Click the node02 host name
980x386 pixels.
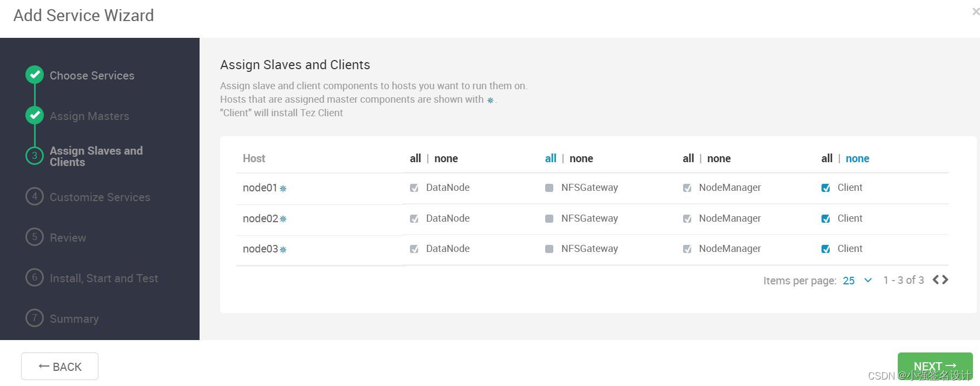[260, 218]
